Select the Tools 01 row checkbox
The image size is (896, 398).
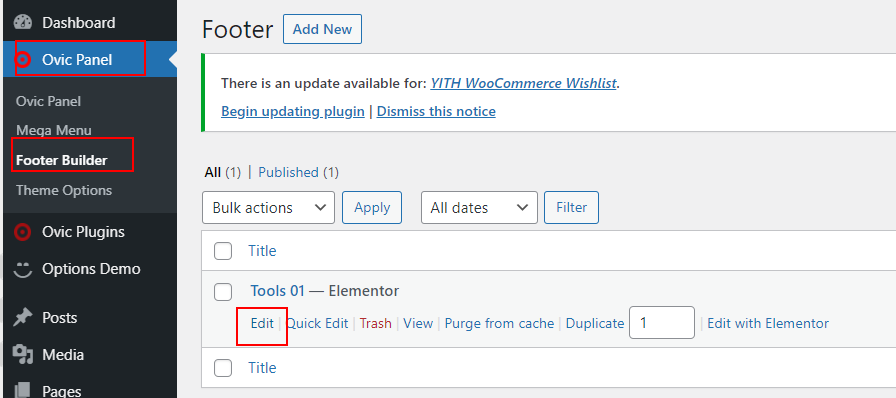pyautogui.click(x=223, y=292)
